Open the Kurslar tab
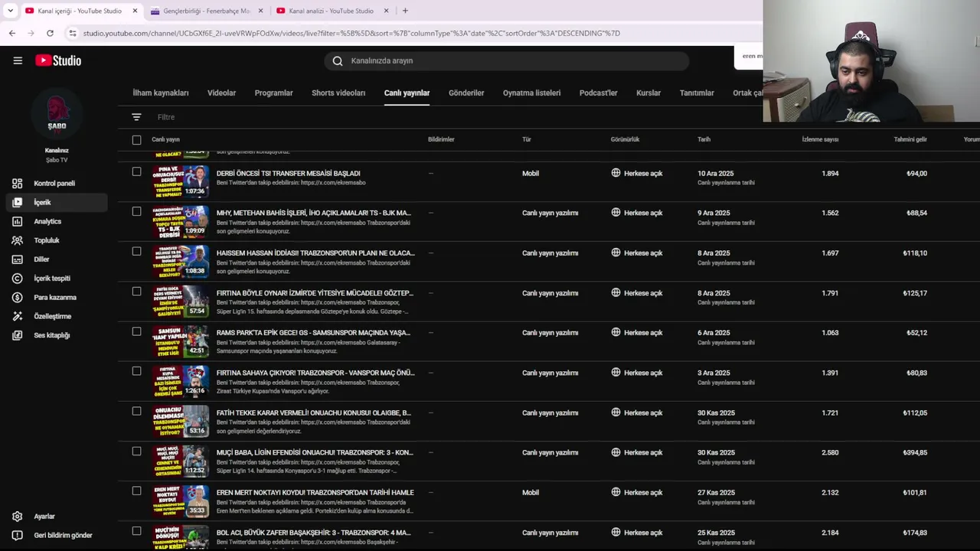Viewport: 980px width, 551px height. tap(648, 93)
